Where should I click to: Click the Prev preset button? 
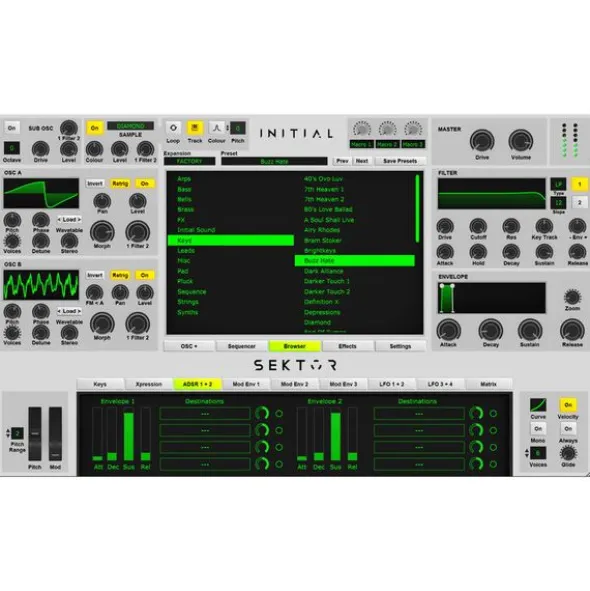342,161
